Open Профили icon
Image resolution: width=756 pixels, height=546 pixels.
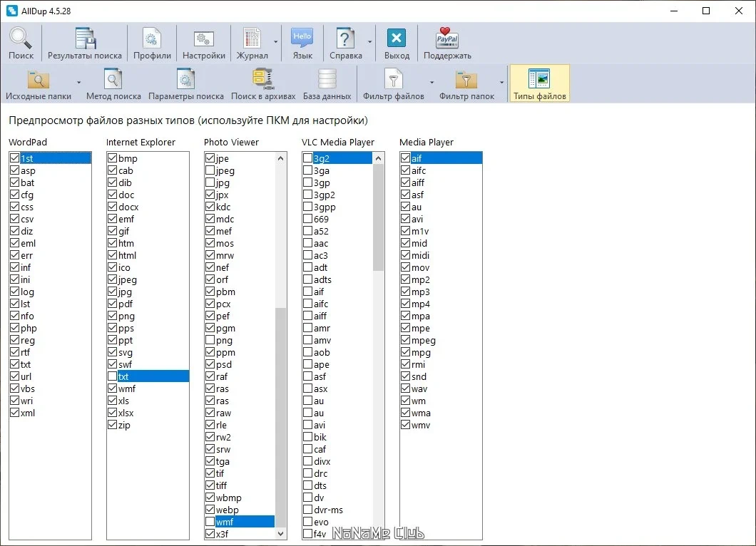152,43
